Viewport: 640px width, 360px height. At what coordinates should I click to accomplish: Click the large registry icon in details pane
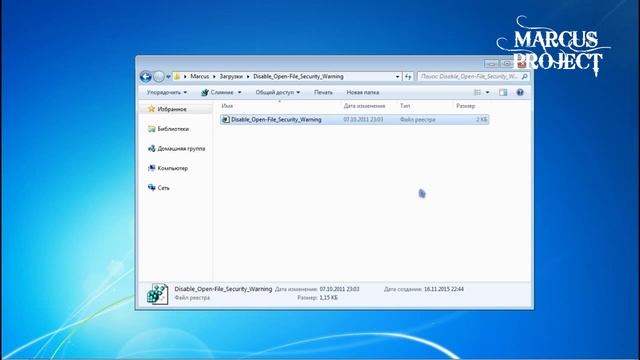coord(158,293)
